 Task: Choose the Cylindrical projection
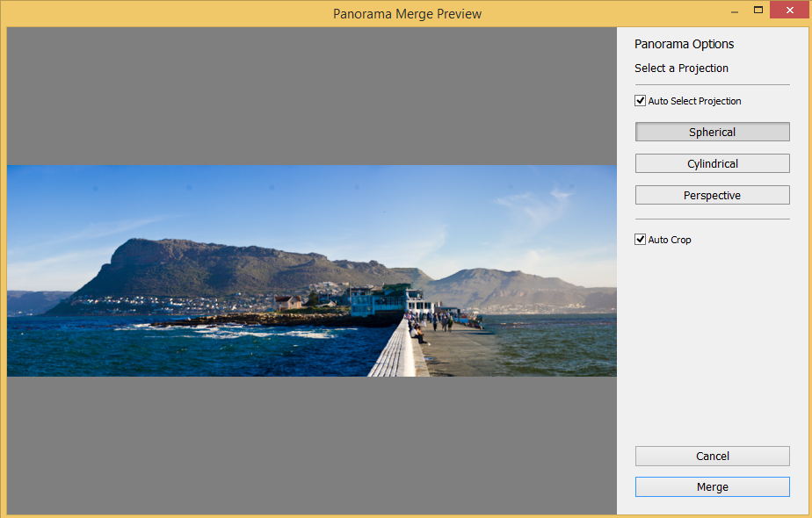coord(712,163)
